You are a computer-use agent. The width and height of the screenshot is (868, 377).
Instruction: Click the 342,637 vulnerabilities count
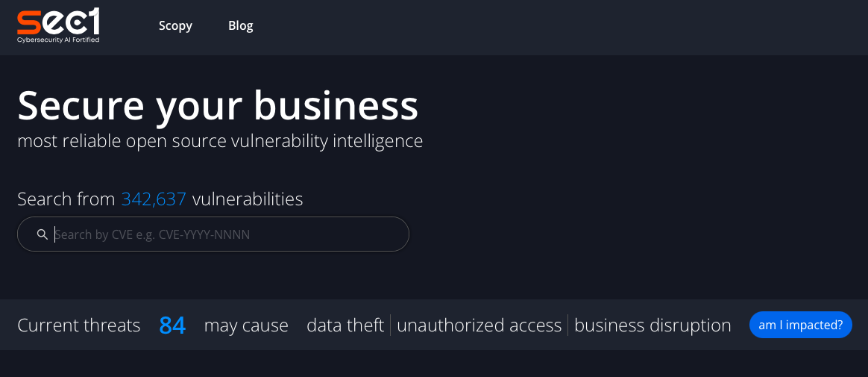pyautogui.click(x=154, y=199)
